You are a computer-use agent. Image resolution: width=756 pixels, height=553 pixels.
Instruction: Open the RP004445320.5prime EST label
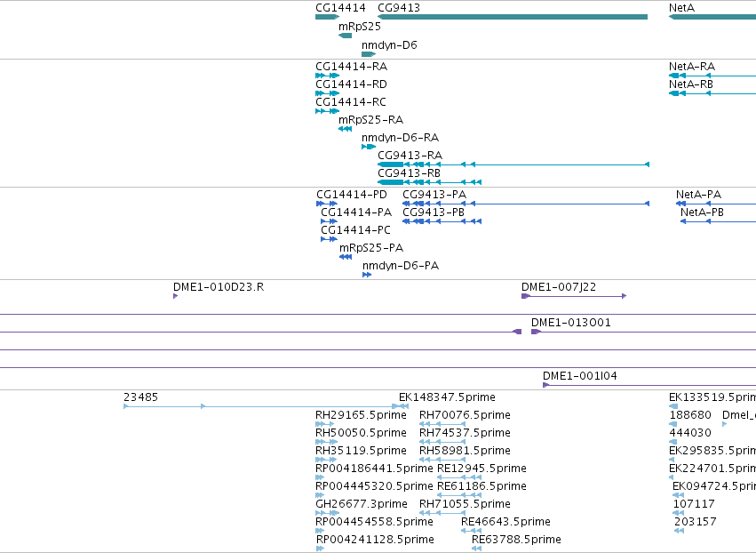click(374, 487)
